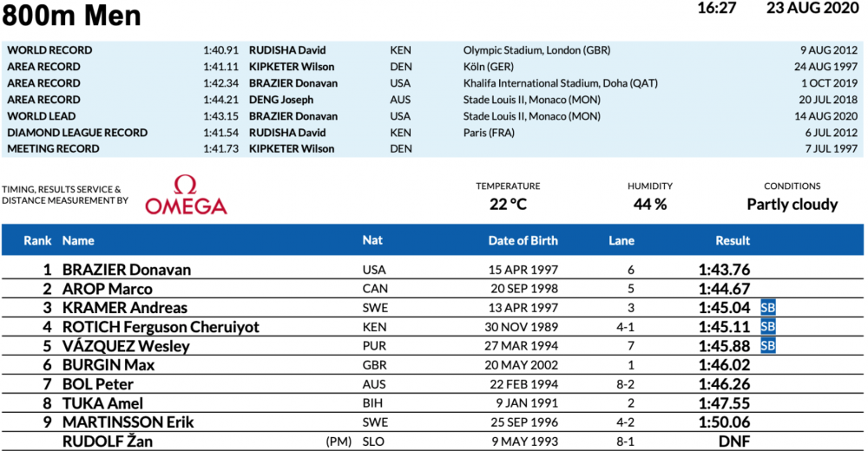Select the Name column header

click(78, 240)
